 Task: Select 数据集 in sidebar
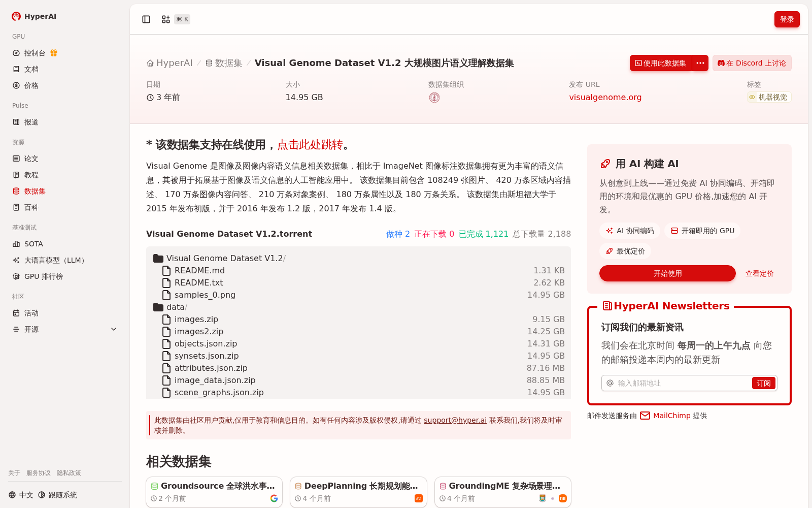(x=29, y=191)
